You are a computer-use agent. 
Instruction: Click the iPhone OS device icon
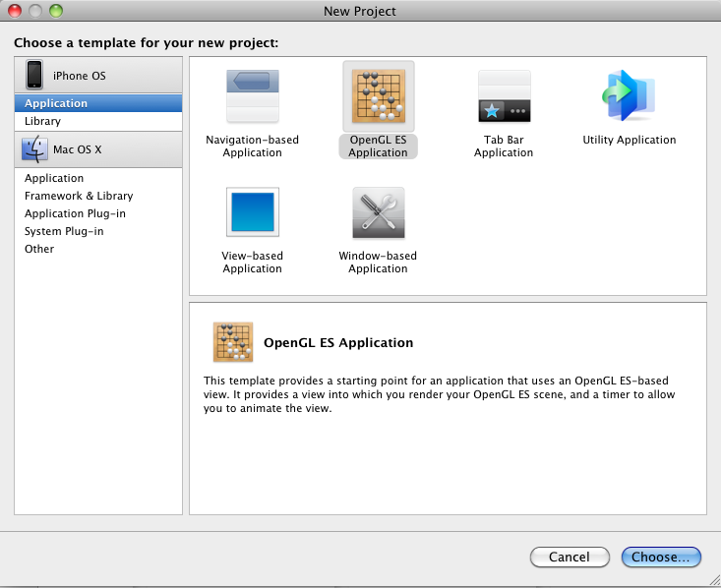(x=34, y=75)
